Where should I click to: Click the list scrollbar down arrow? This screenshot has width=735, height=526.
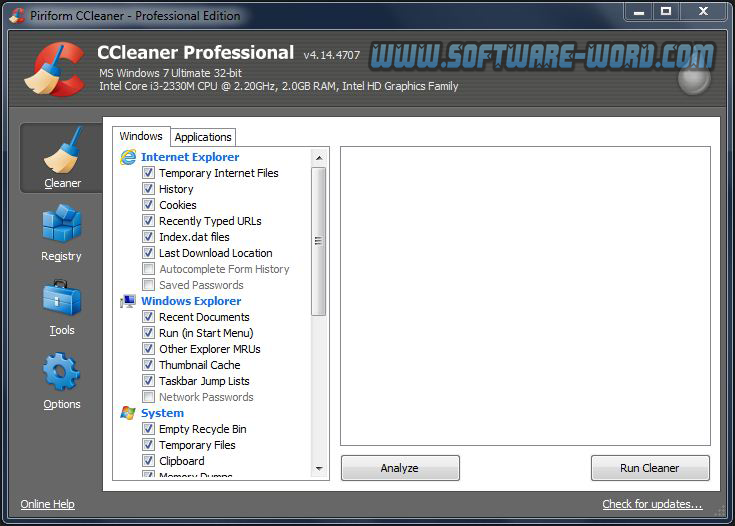319,468
